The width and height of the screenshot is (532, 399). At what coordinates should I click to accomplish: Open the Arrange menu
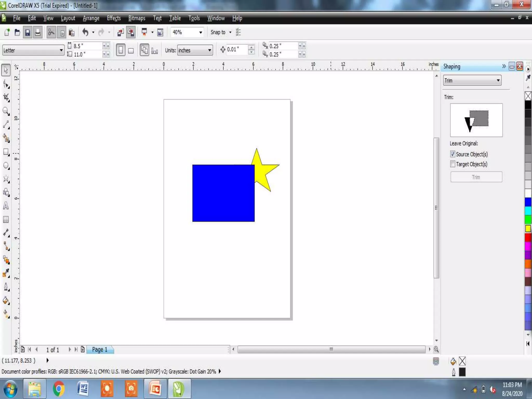pyautogui.click(x=91, y=18)
